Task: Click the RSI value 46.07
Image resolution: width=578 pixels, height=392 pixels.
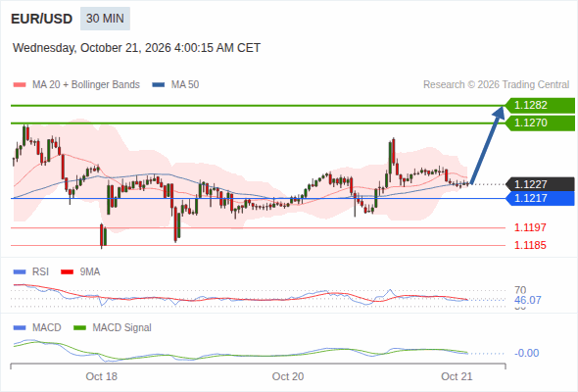Action: point(528,300)
